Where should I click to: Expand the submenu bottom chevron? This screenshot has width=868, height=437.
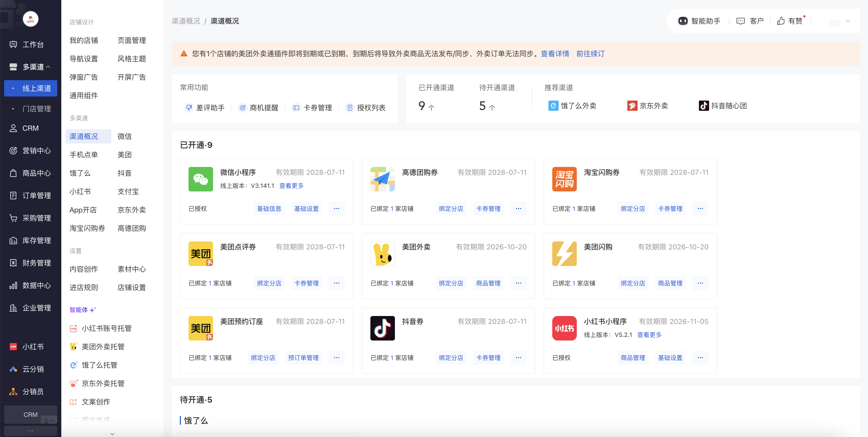pos(112,434)
